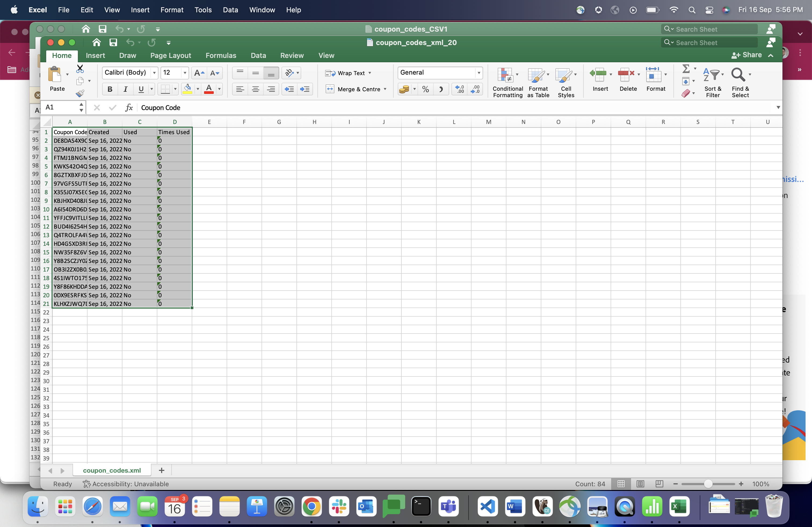This screenshot has width=812, height=527.
Task: Click the Increase Decimal icon
Action: [459, 89]
